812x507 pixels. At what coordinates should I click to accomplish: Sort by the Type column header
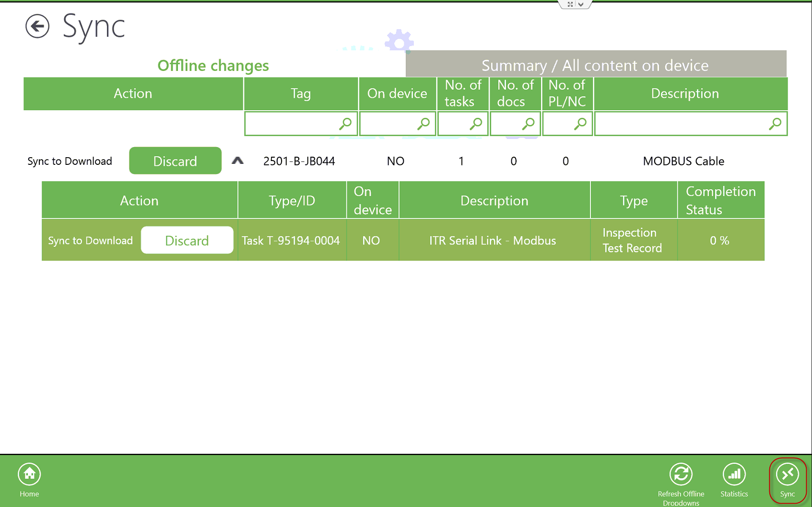(x=634, y=200)
